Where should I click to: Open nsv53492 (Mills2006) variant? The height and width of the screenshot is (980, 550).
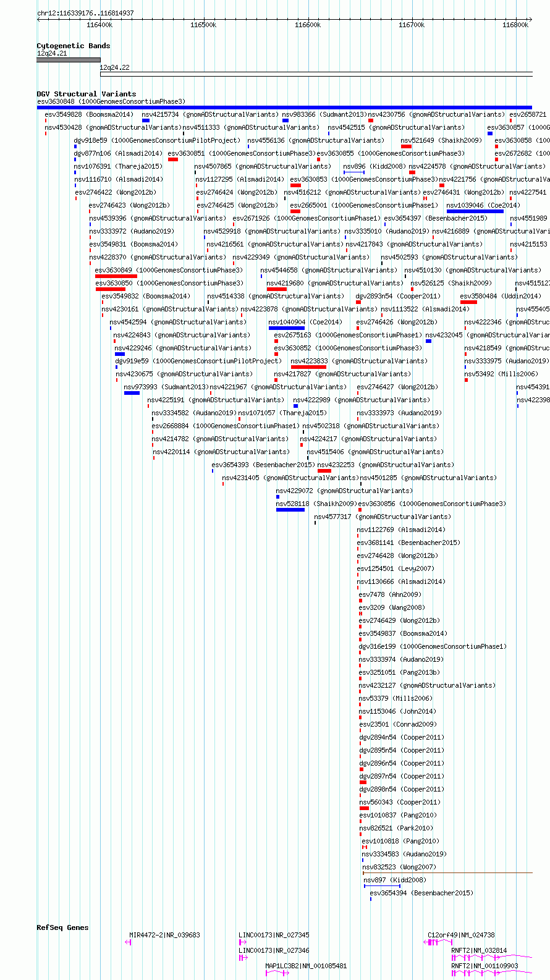502,374
